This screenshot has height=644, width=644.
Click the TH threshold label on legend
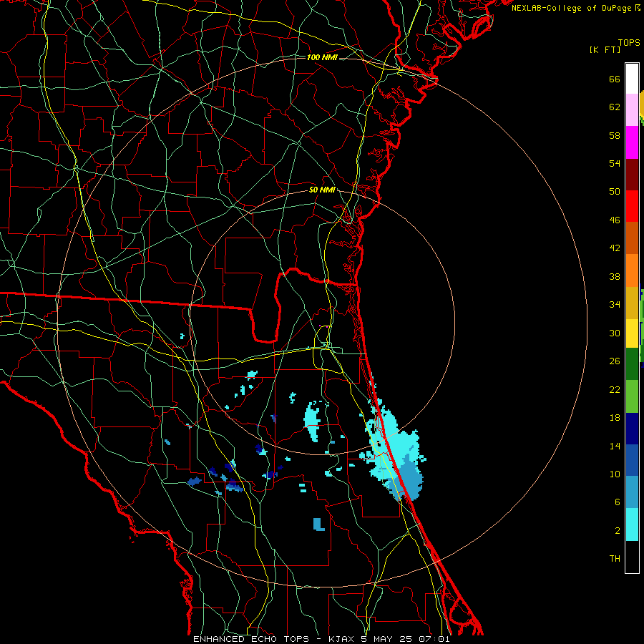coord(615,559)
